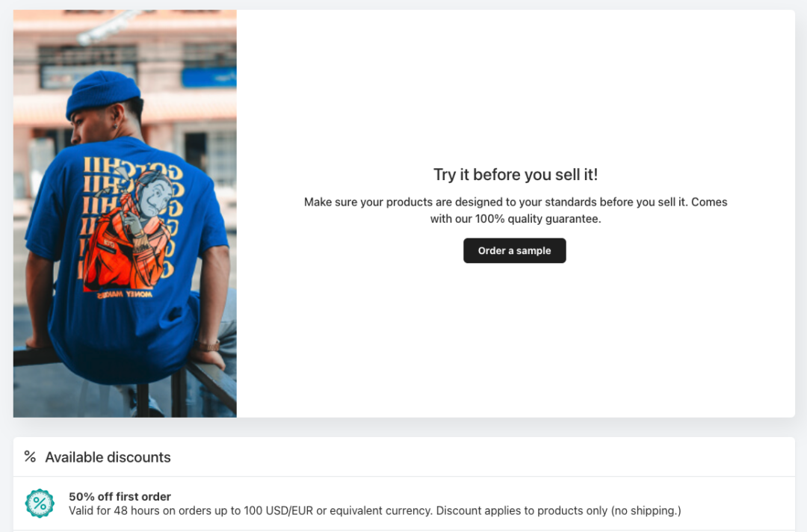Click the percent icon beside Available discounts

[30, 457]
